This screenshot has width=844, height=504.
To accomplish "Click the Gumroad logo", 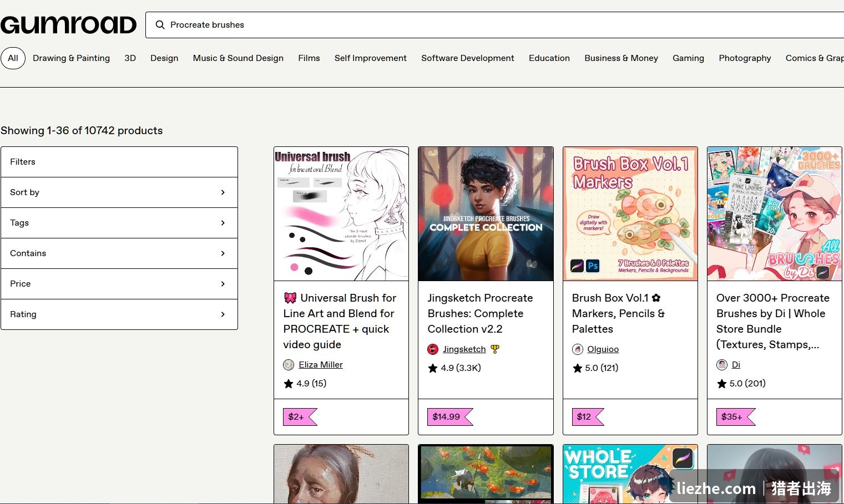I will click(x=68, y=25).
